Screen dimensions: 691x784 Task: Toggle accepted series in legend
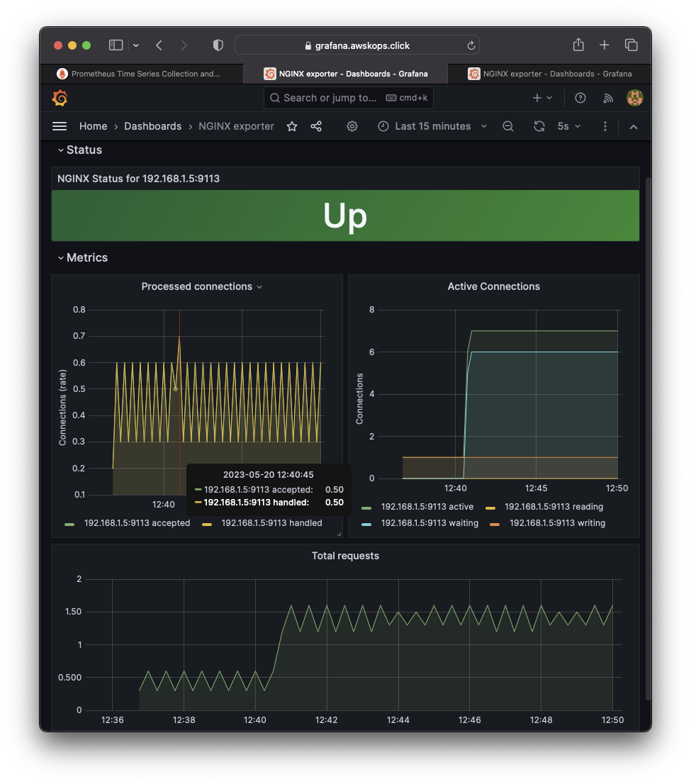coord(137,523)
